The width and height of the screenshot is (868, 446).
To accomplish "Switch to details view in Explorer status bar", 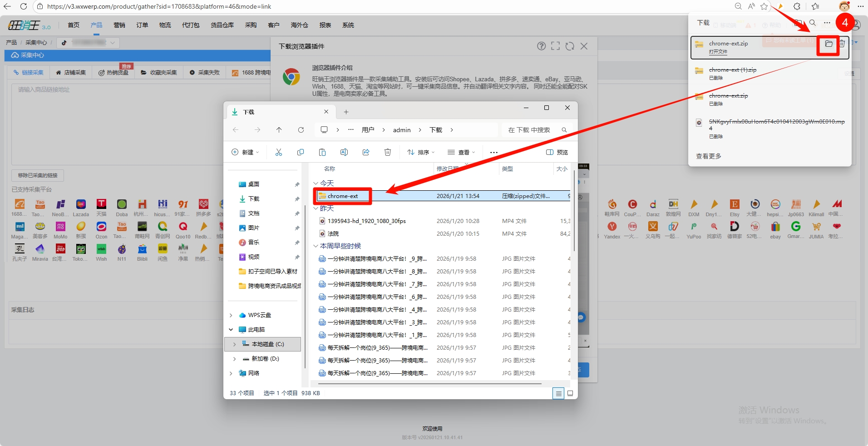I will click(558, 393).
